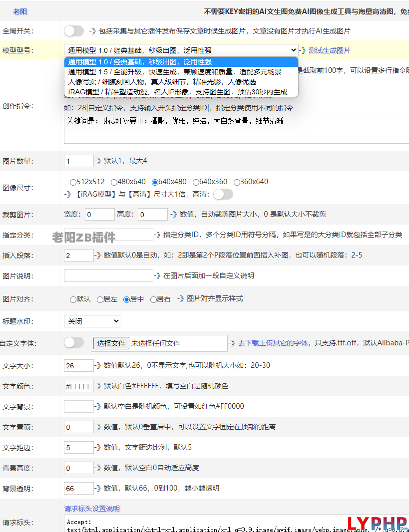Select 通用模型 1.5 全能升级 option
Viewport: 409px width, 532px height.
click(181, 72)
